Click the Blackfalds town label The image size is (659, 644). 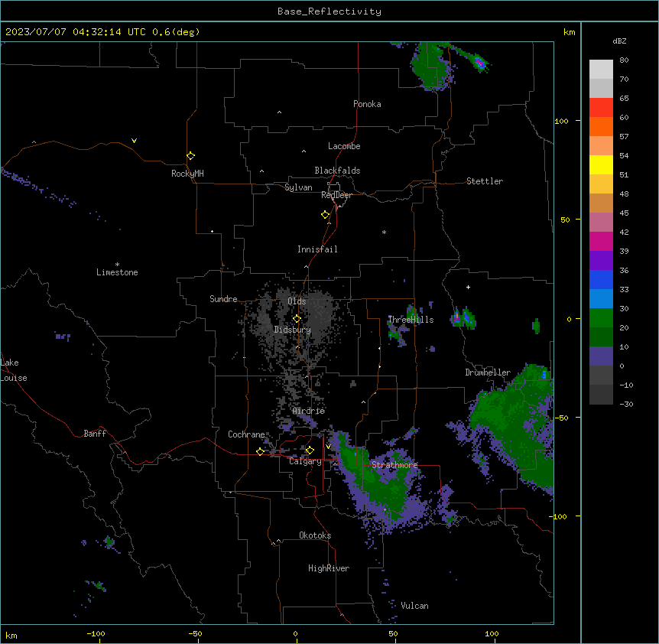[x=337, y=171]
